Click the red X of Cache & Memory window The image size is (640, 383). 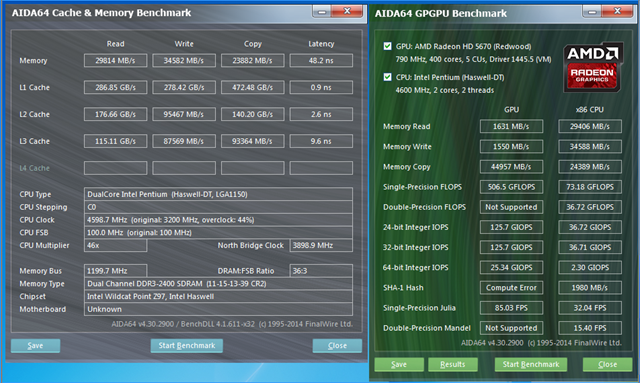(347, 11)
